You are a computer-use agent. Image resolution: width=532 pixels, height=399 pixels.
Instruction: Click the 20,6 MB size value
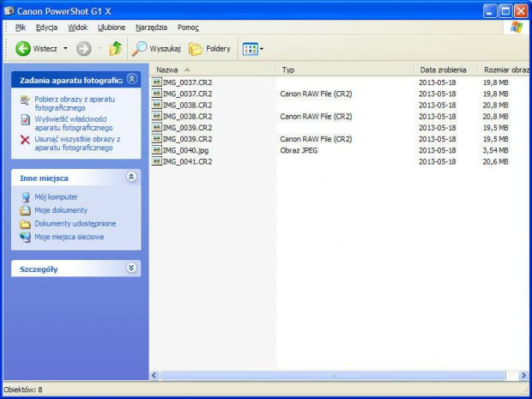pyautogui.click(x=496, y=161)
